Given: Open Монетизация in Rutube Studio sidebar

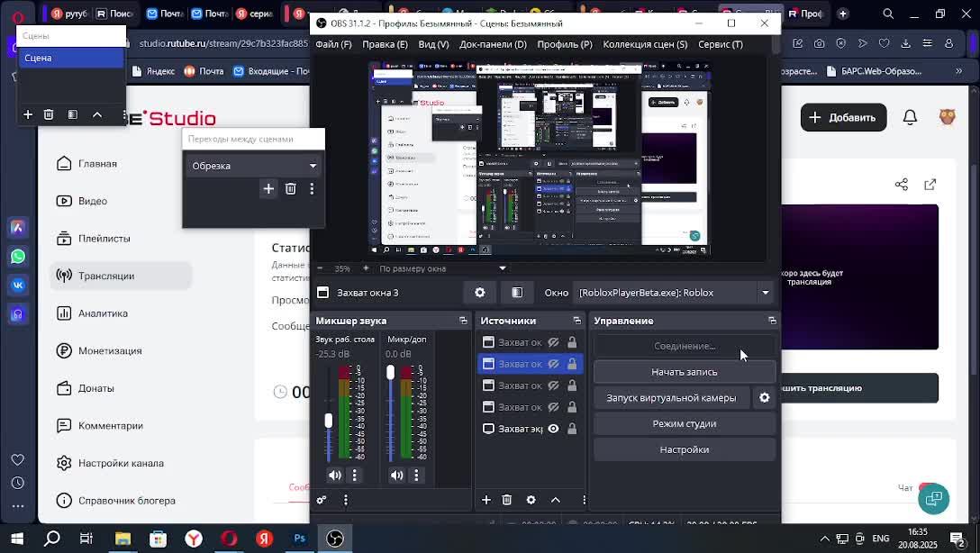Looking at the screenshot, I should point(121,350).
